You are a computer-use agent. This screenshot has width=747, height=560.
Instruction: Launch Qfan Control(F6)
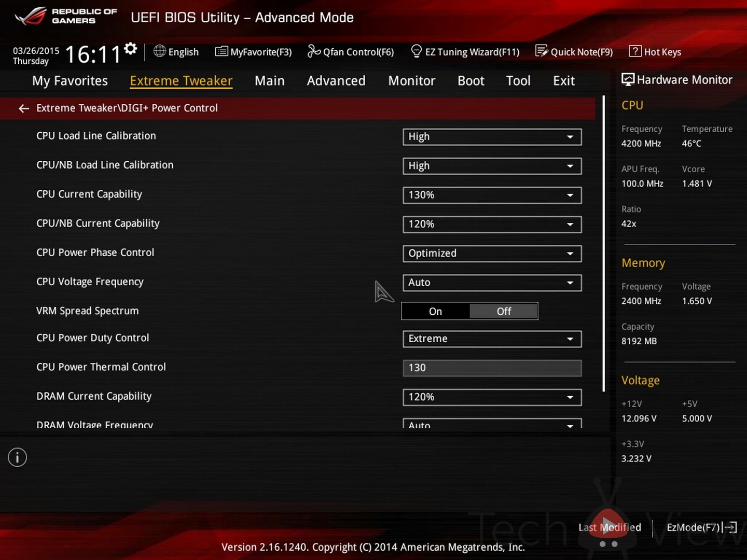click(351, 52)
